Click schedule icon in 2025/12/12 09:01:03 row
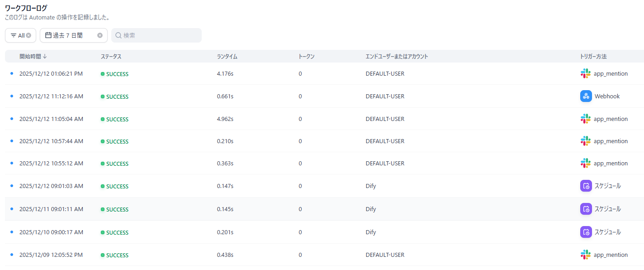The image size is (644, 270). (x=586, y=186)
